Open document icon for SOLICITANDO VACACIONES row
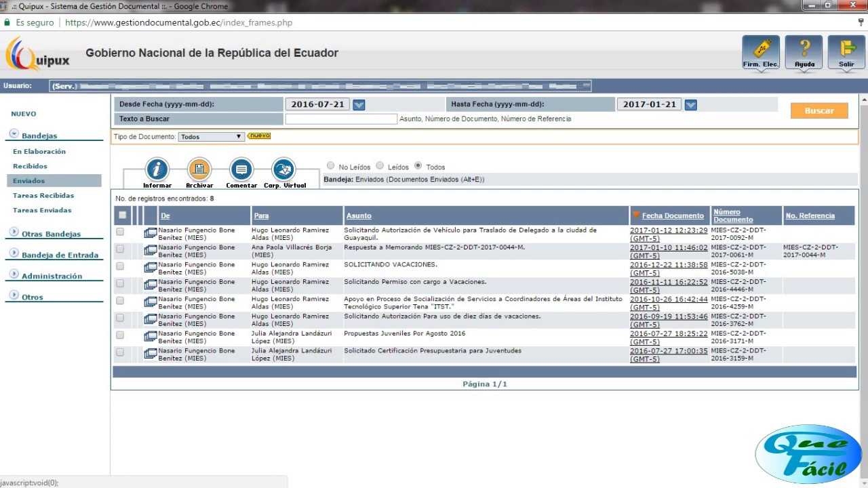The width and height of the screenshot is (868, 488). pos(150,268)
